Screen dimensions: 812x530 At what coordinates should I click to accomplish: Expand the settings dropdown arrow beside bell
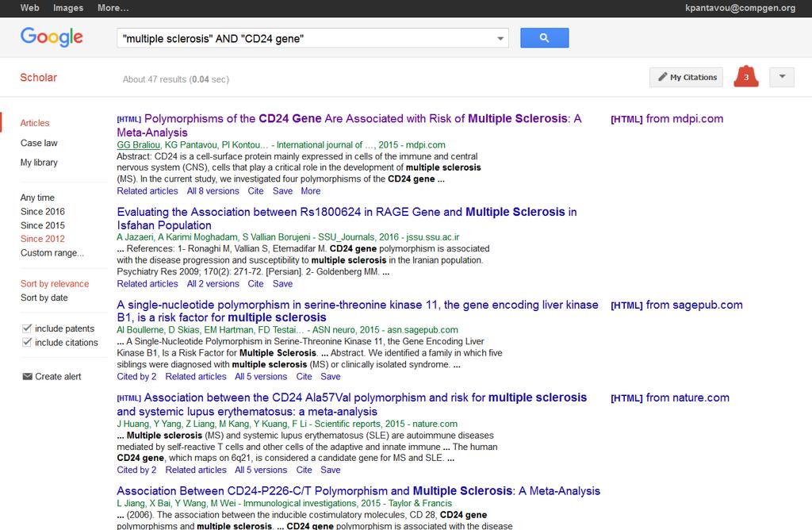pos(782,77)
